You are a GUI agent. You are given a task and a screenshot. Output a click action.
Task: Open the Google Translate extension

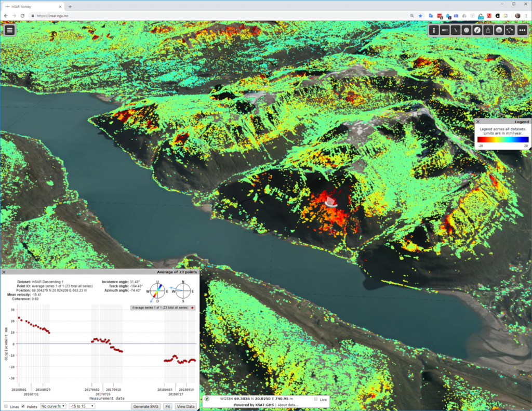coord(431,16)
